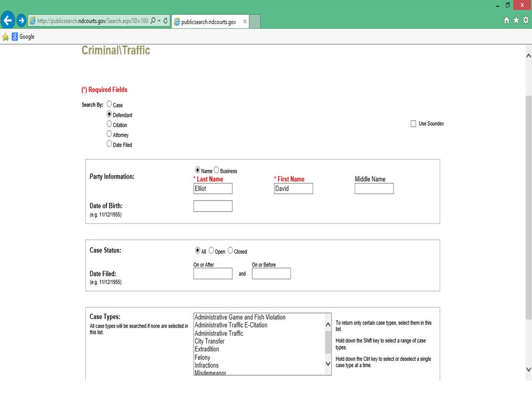
Task: Click the Add to Favorites bar icon
Action: pyautogui.click(x=6, y=37)
